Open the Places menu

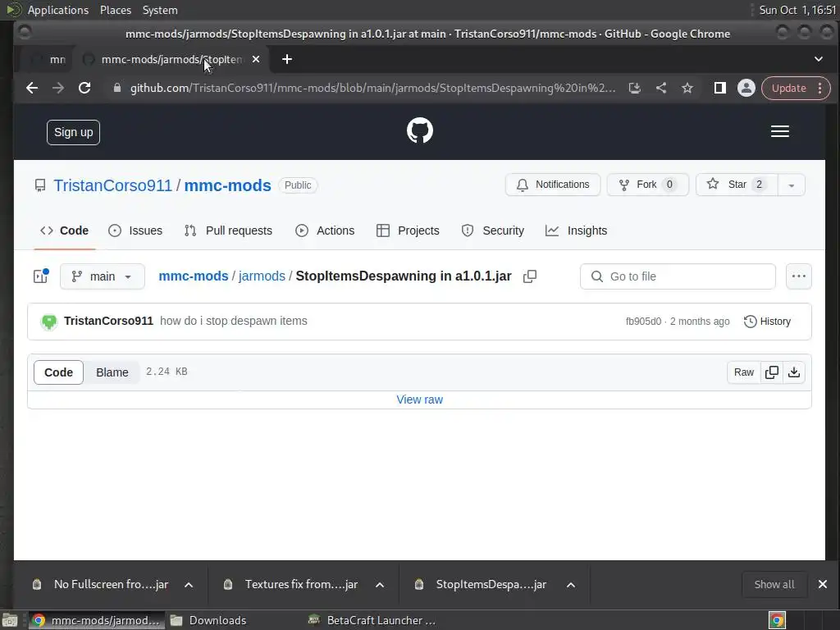[115, 10]
